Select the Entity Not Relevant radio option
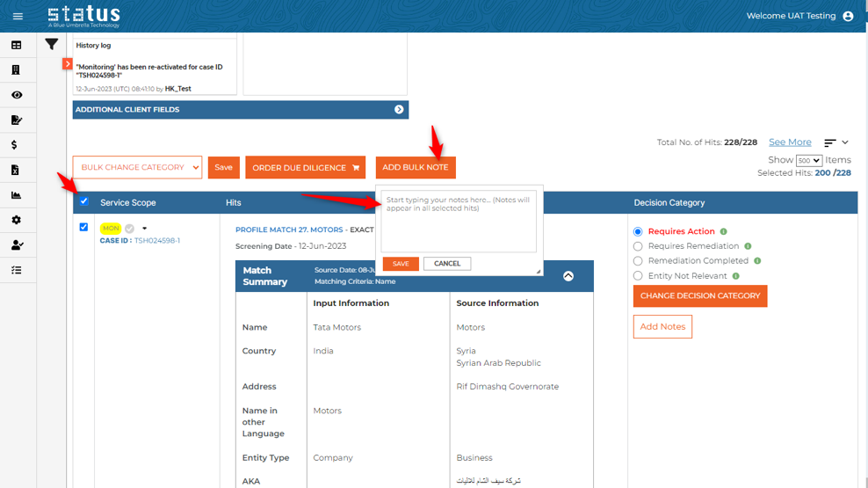This screenshot has height=488, width=868. pyautogui.click(x=638, y=275)
